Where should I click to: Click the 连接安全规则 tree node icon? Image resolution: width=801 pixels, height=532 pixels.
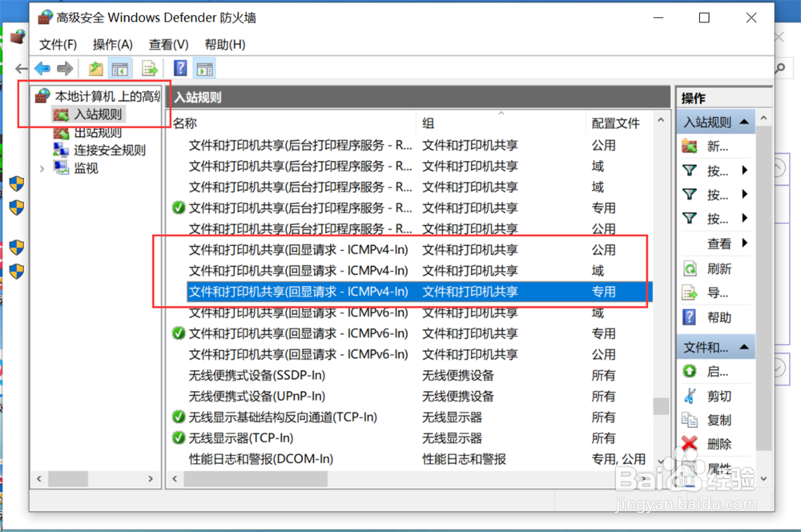pyautogui.click(x=61, y=150)
